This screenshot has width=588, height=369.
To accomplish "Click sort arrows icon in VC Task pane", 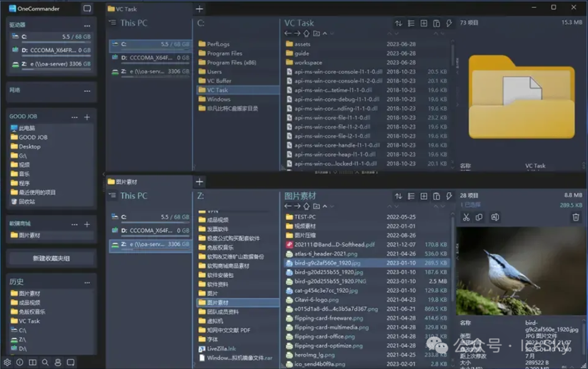I will click(x=399, y=23).
